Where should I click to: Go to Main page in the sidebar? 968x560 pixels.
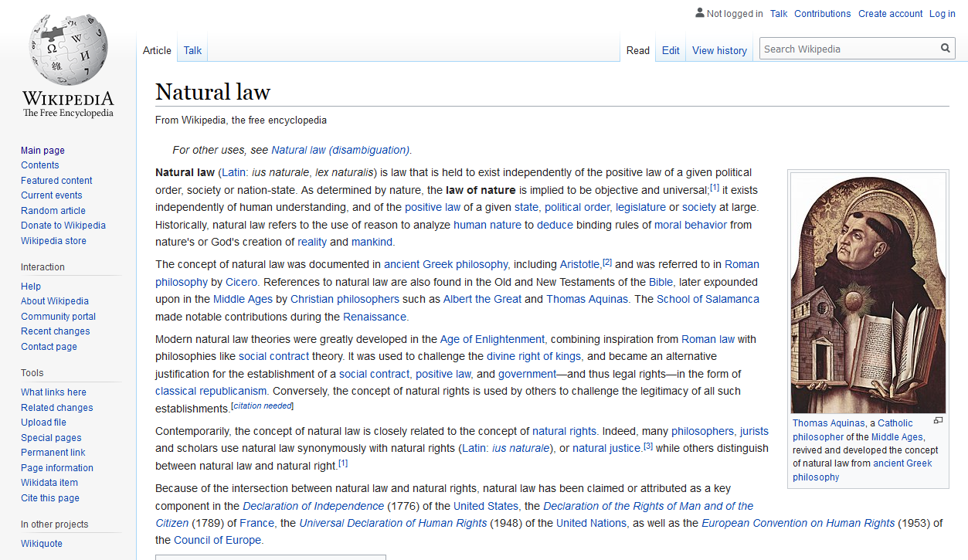[x=42, y=151]
